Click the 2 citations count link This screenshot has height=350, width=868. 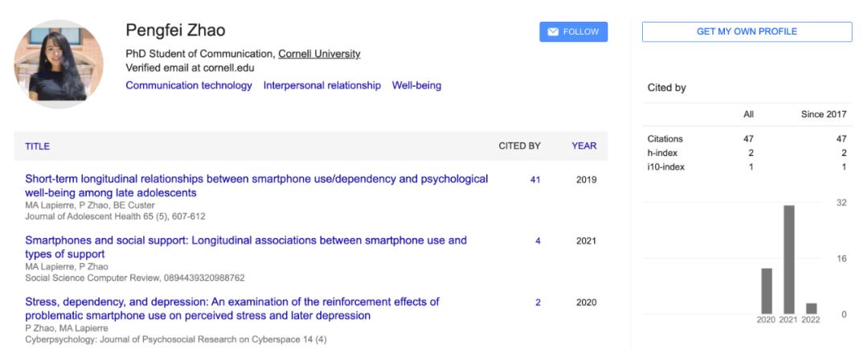[538, 303]
